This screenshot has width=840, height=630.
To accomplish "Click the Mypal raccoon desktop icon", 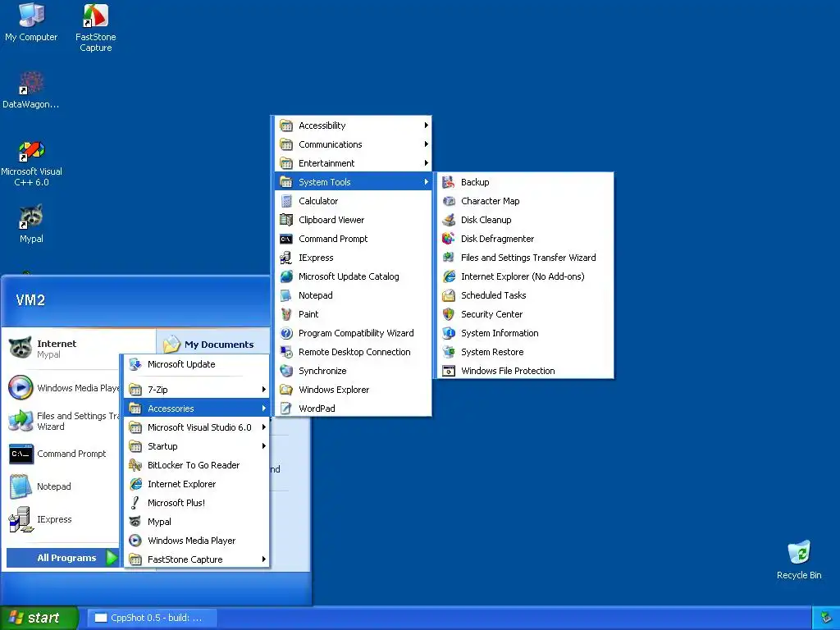I will 31,217.
